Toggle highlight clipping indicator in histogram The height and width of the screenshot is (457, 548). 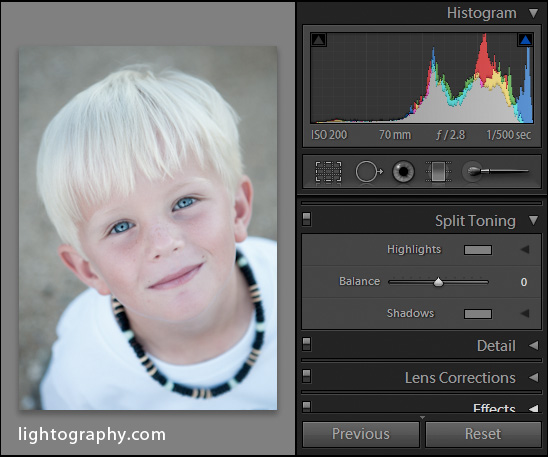click(525, 40)
